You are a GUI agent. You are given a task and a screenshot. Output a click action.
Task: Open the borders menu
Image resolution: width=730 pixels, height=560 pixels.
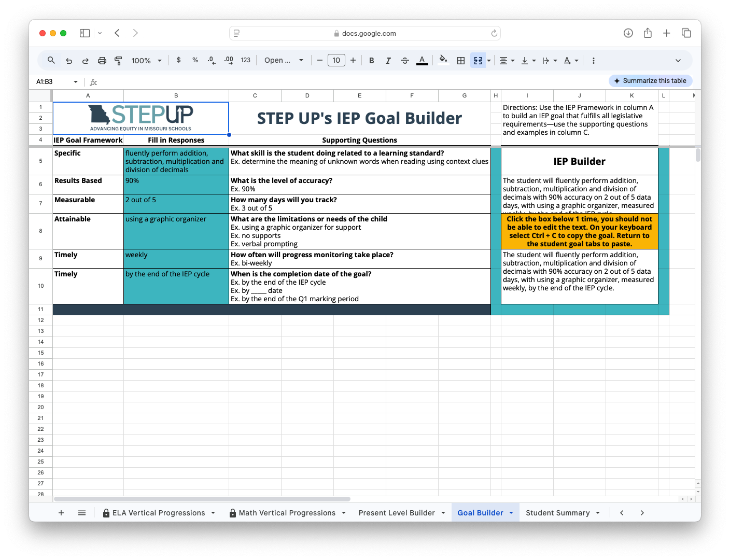point(461,61)
